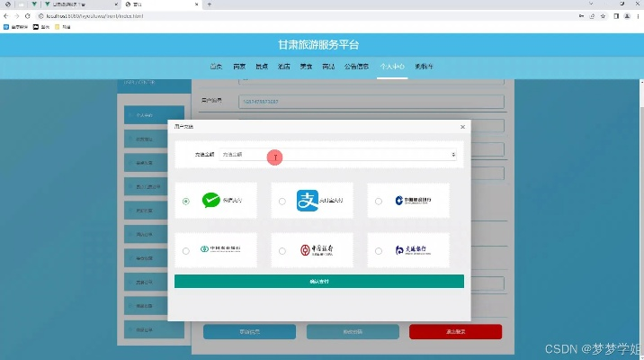644x360 pixels.
Task: Close the active browser tab
Action: click(x=196, y=4)
